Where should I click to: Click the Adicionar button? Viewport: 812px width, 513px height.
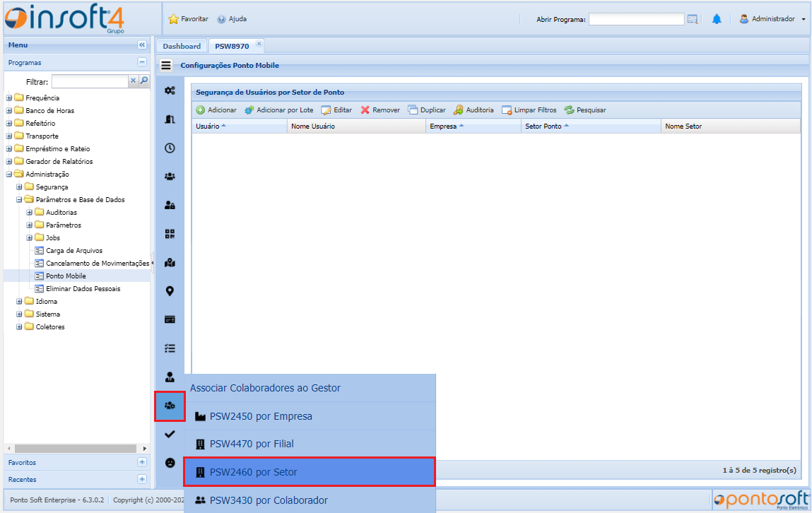[216, 110]
